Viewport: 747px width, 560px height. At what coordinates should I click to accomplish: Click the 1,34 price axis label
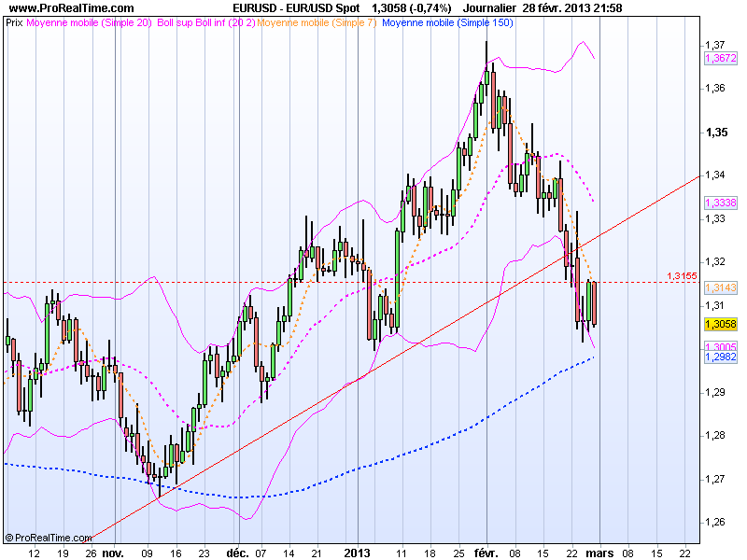pos(715,175)
